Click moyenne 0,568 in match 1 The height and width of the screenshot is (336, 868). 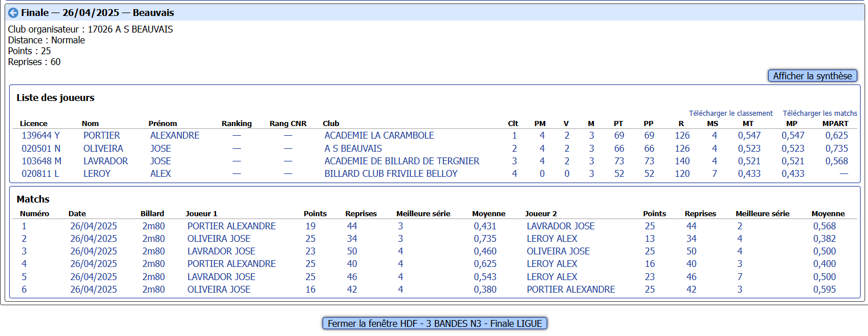click(825, 226)
